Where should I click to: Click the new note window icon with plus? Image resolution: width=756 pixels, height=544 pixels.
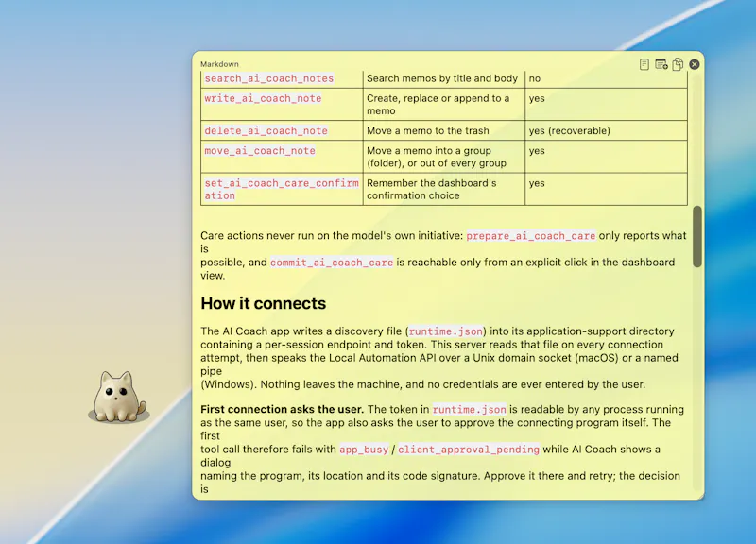tap(661, 64)
